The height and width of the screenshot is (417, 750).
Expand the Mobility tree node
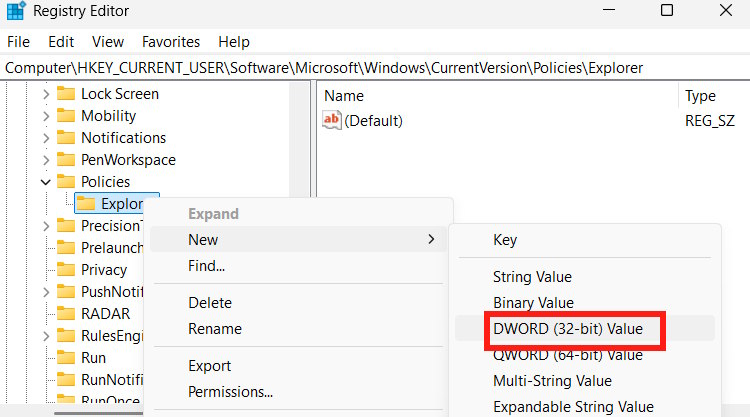click(46, 116)
